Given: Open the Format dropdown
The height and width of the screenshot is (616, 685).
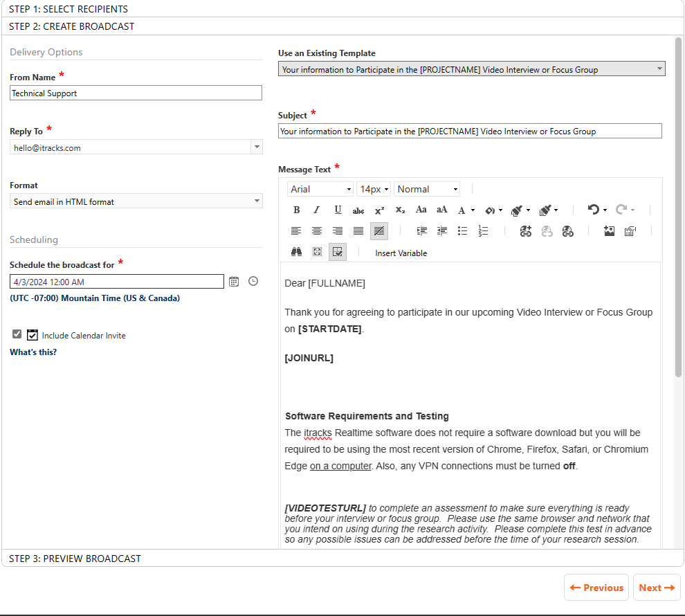Looking at the screenshot, I should 136,201.
